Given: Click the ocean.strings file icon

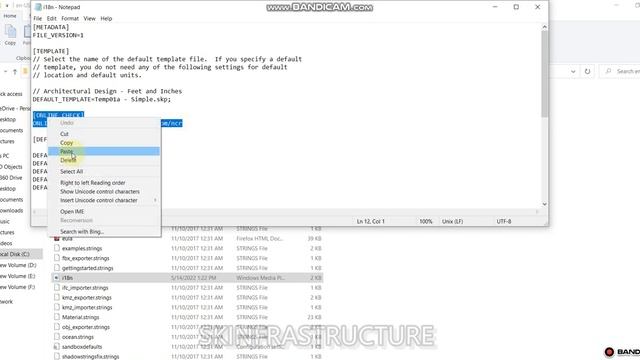Looking at the screenshot, I should tap(57, 337).
